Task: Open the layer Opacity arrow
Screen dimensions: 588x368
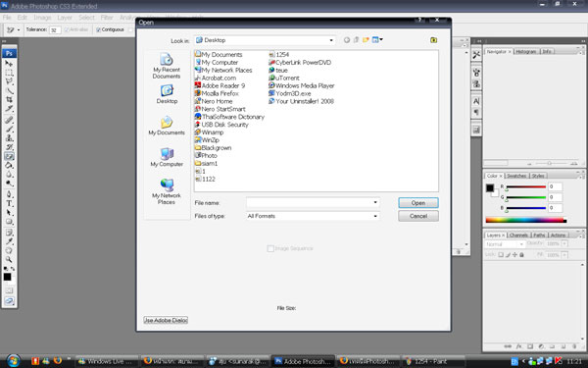Action: (x=564, y=243)
